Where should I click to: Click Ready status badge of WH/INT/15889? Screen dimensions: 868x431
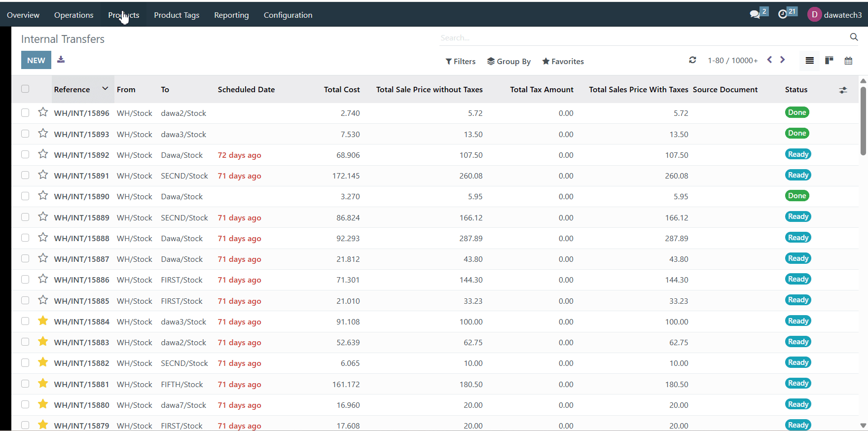[x=798, y=216]
